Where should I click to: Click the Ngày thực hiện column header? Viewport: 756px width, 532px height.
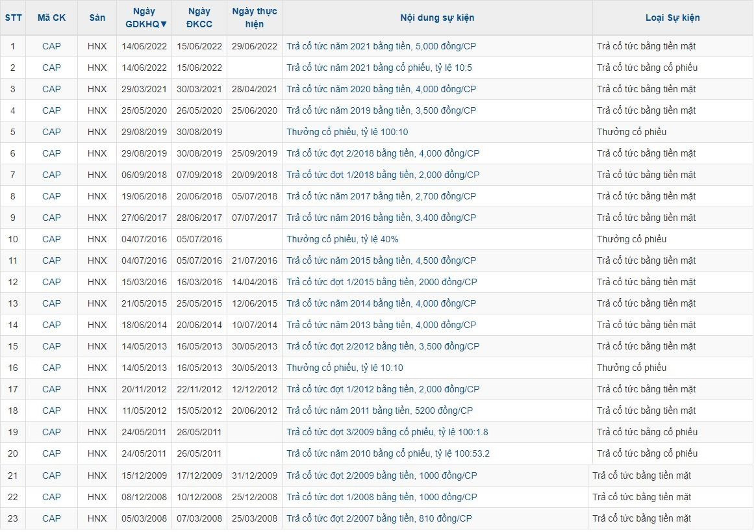254,18
